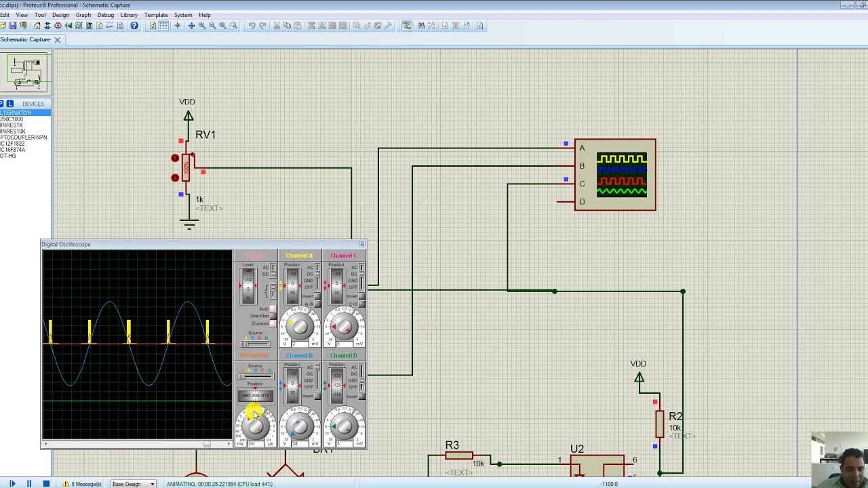
Task: Click the 8 Message(s) status indicator
Action: 82,484
